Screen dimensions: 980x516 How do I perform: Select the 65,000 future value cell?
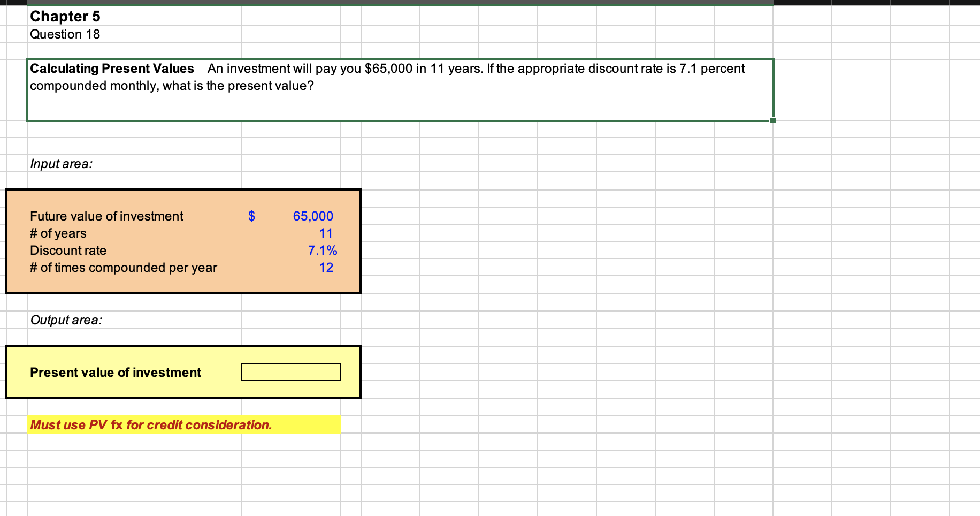point(313,216)
